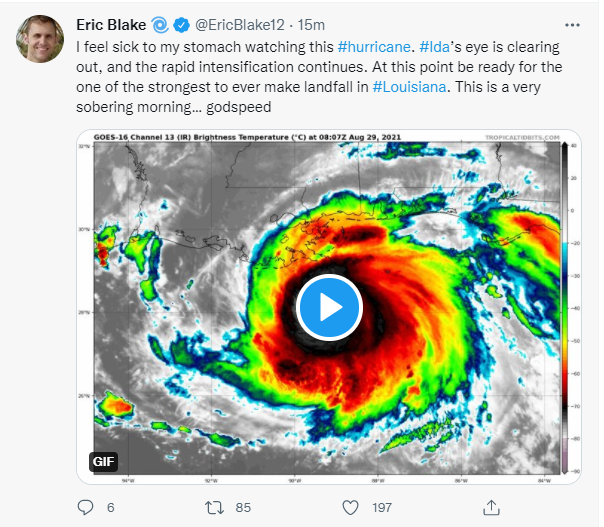Image resolution: width=604 pixels, height=527 pixels.
Task: Click the hurricane emoji beside the name
Action: pyautogui.click(x=161, y=24)
